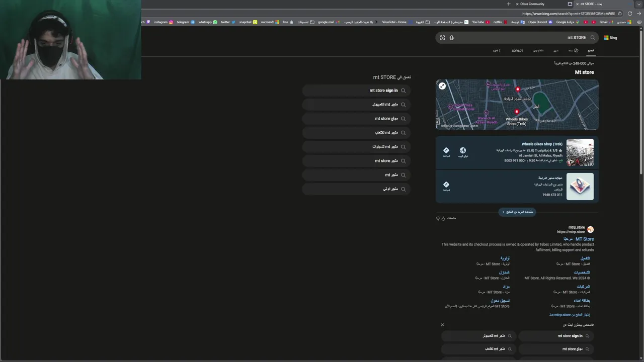Screen dimensions: 644x362
Task: Expand the map to full view
Action: pos(442,86)
